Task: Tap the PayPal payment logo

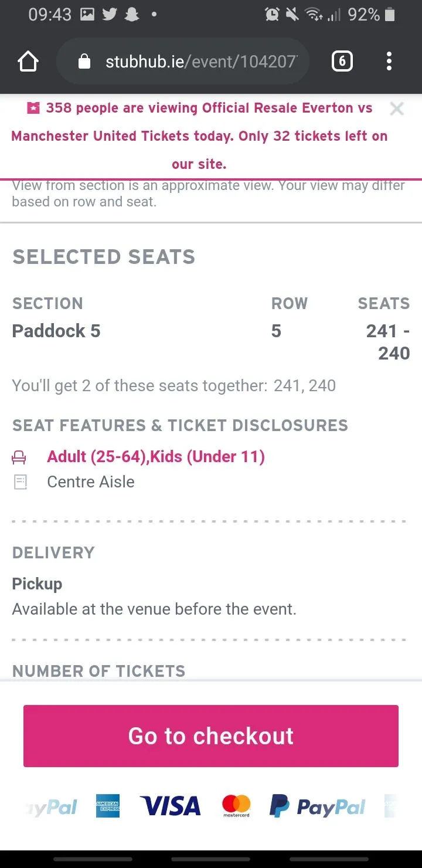Action: click(317, 807)
